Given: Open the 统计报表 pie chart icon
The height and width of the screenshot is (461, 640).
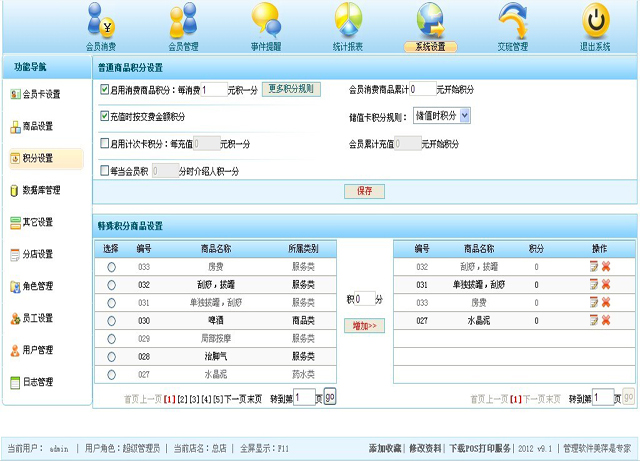Looking at the screenshot, I should pyautogui.click(x=348, y=24).
